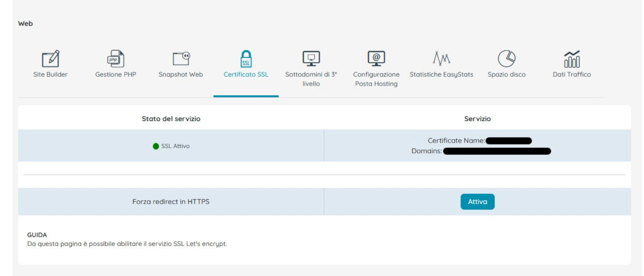Select the Certificate Name label
Image resolution: width=644 pixels, height=276 pixels.
pyautogui.click(x=456, y=140)
